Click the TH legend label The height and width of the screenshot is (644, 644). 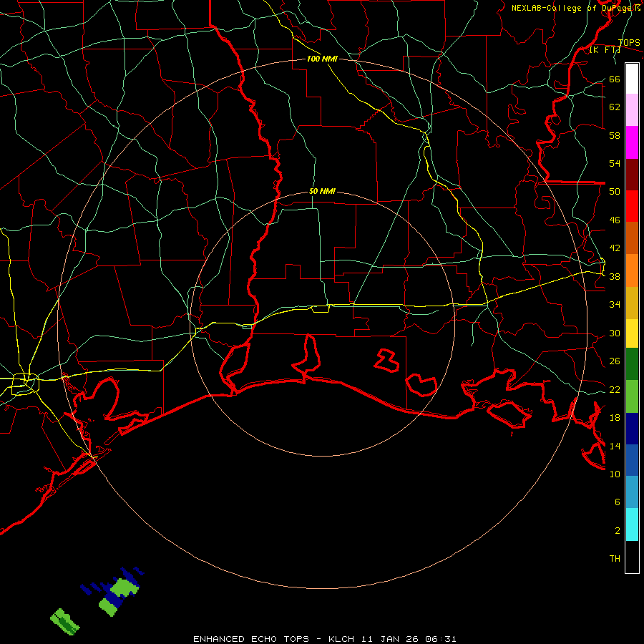click(x=615, y=559)
